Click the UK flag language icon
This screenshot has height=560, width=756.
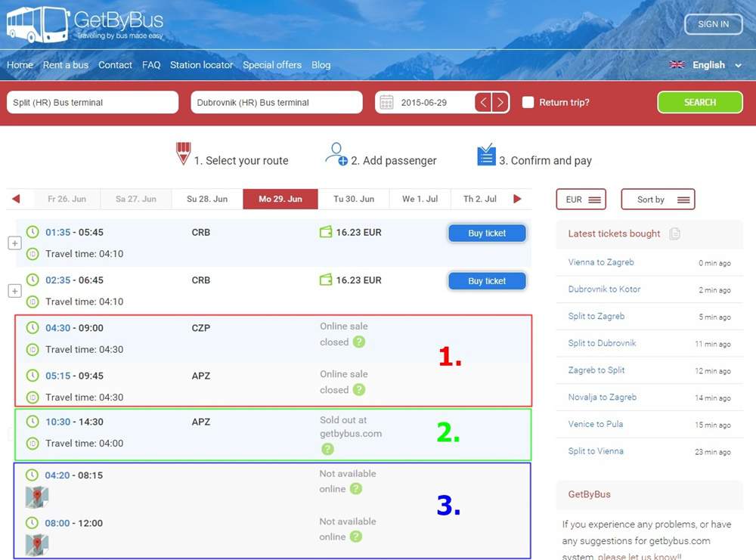point(677,64)
